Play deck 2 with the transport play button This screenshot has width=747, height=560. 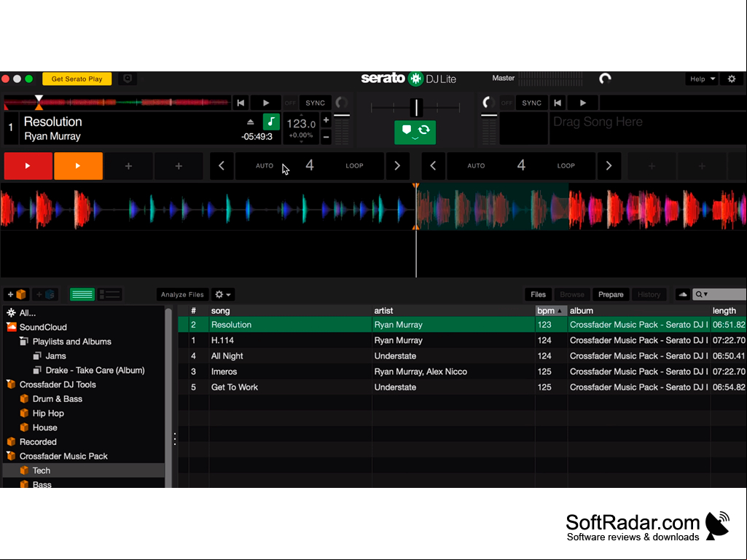coord(582,103)
